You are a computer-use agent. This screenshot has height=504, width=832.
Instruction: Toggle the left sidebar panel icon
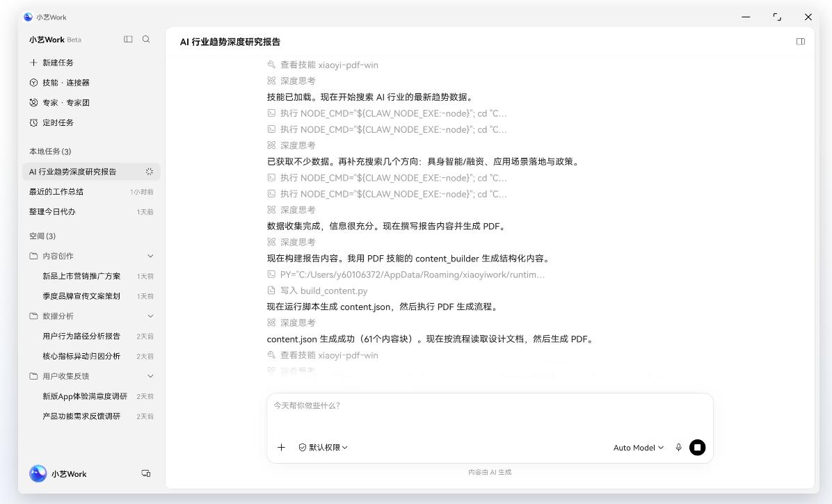click(x=128, y=39)
